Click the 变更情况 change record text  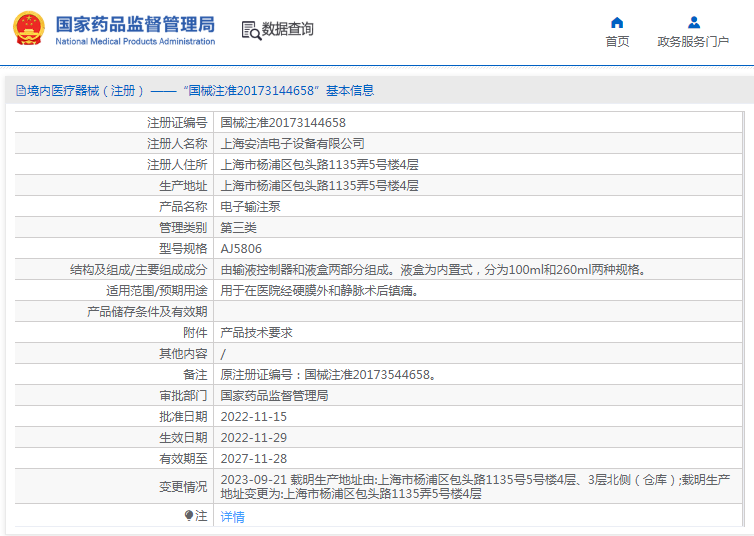pyautogui.click(x=475, y=486)
